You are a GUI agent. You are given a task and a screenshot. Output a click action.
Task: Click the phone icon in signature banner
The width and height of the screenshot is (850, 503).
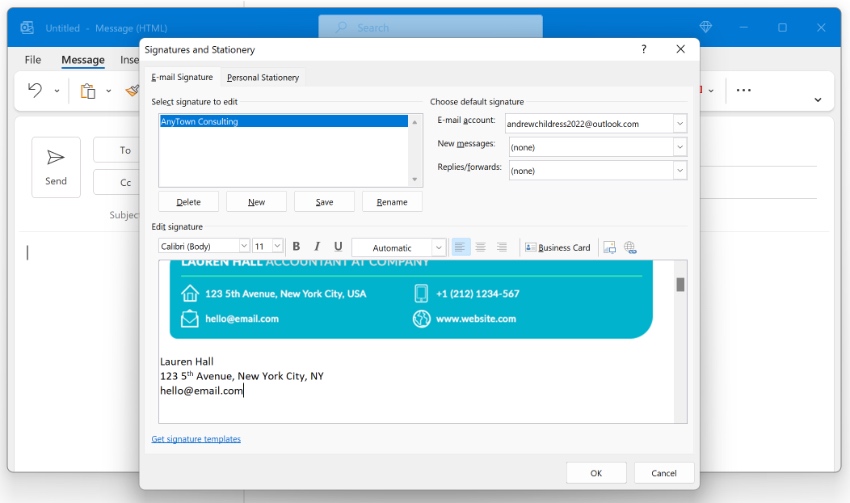coord(421,293)
